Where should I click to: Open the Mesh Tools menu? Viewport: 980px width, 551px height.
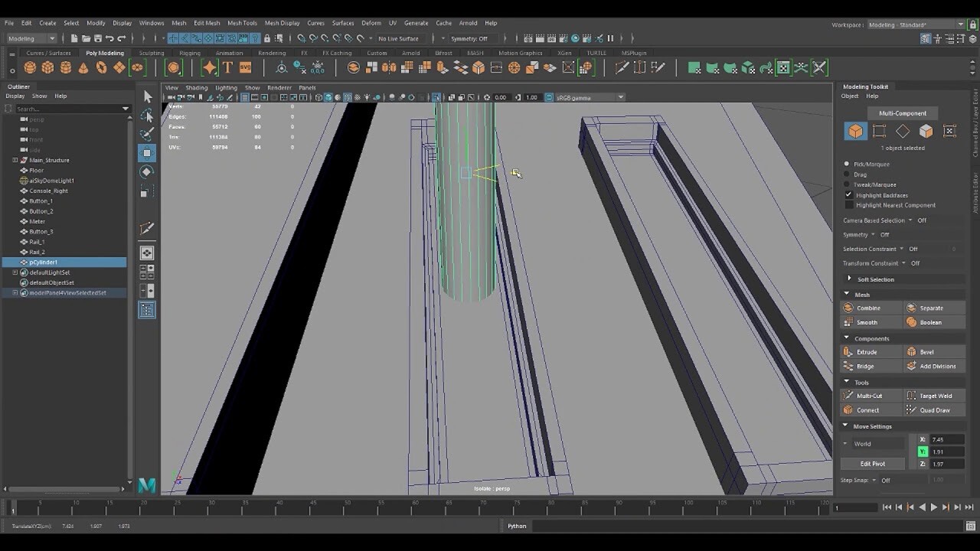[242, 22]
